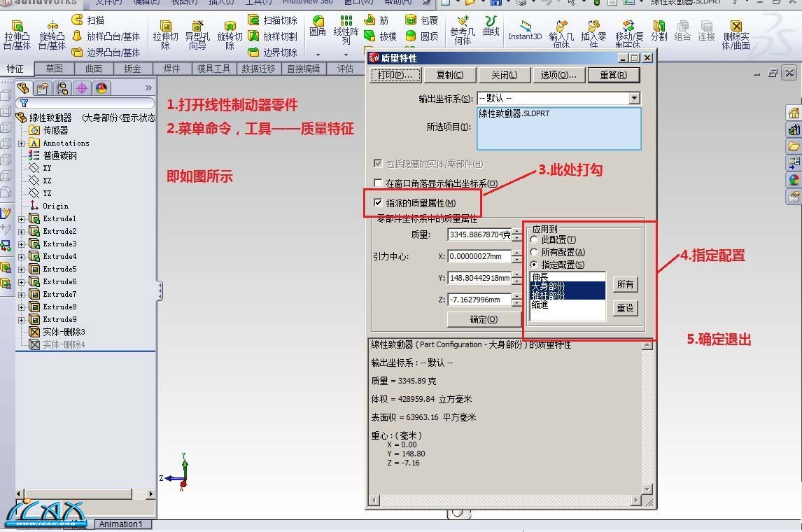Switch to the 评估 evaluate tab

pyautogui.click(x=345, y=69)
